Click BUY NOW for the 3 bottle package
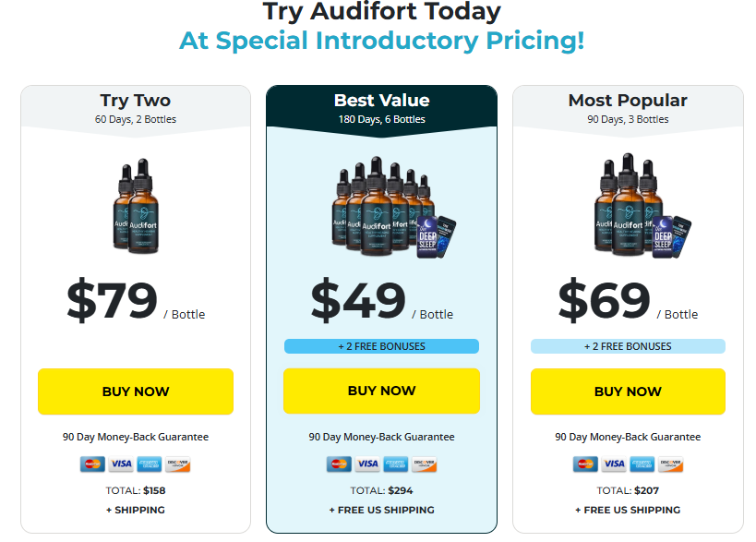The image size is (756, 542). [x=628, y=391]
